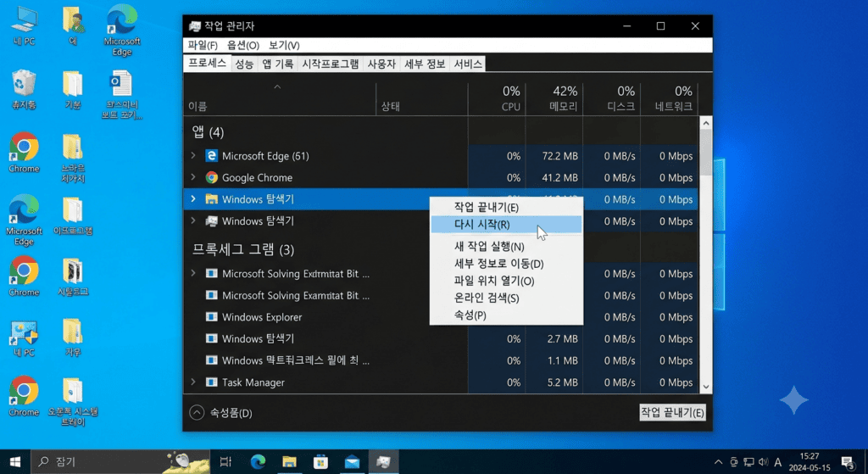Screen dimensions: 868x474
Task: Click the 작업 끝내기(E) button at the window bottom
Action: (672, 413)
